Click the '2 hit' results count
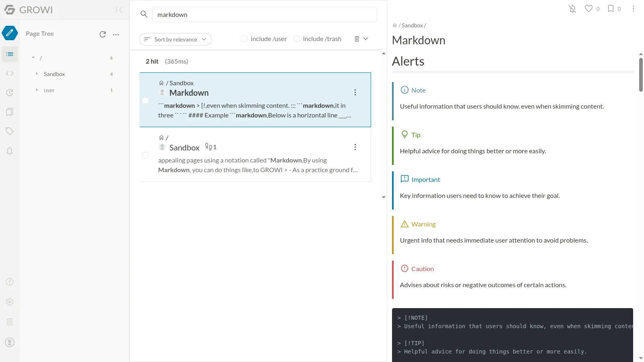 coord(152,62)
